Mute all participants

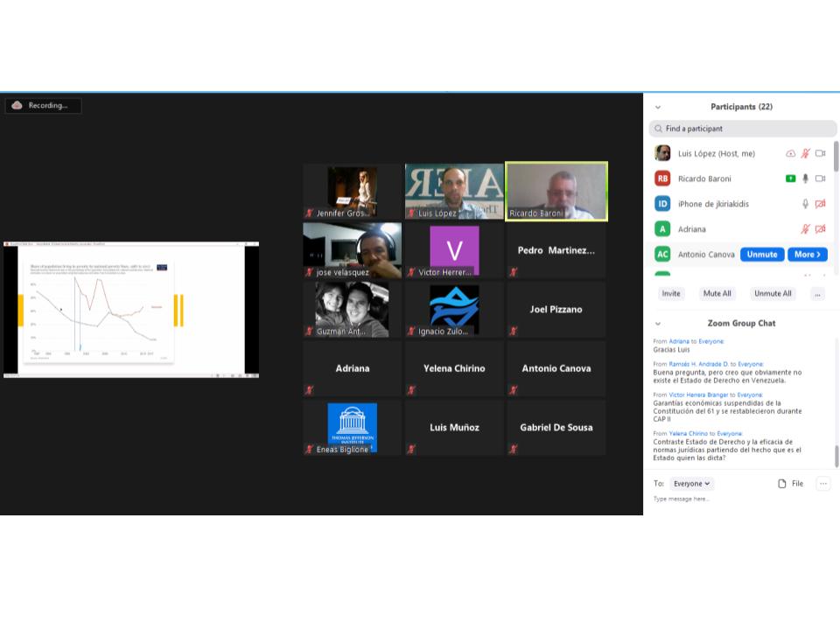tap(717, 294)
